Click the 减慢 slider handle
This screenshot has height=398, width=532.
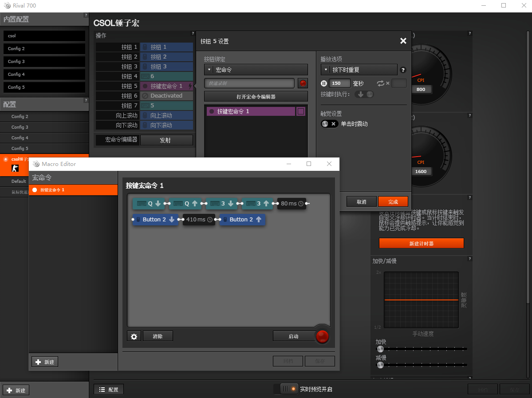click(380, 365)
